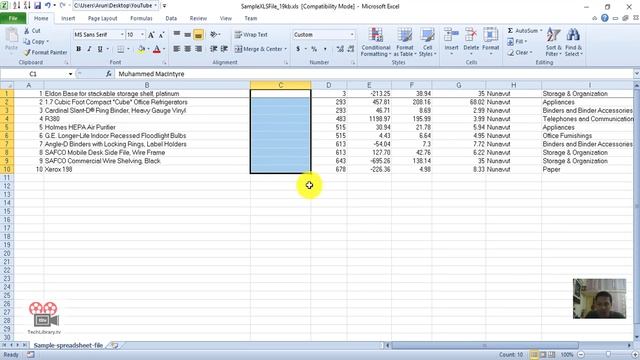Open Find & Select binoculars
The height and width of the screenshot is (360, 640).
pyautogui.click(x=573, y=42)
